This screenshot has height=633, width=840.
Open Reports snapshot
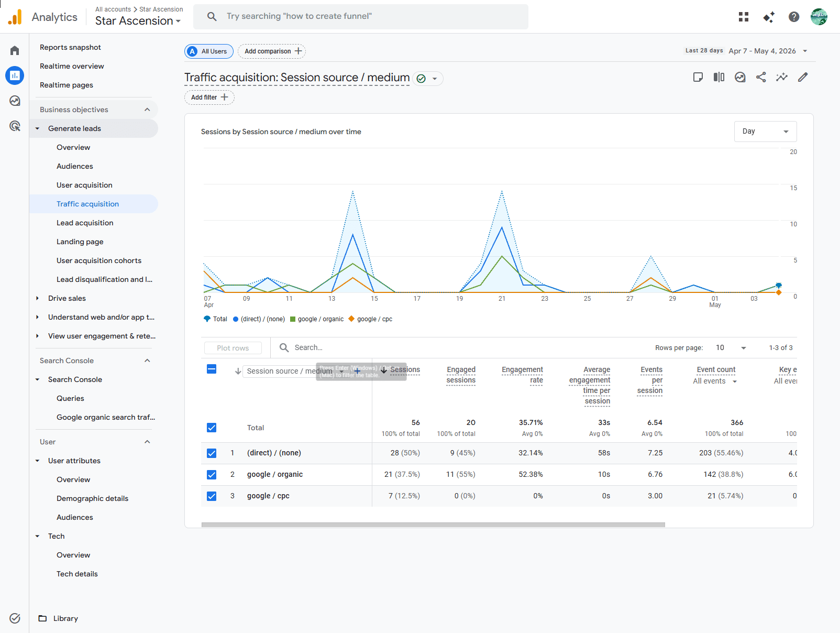(70, 47)
